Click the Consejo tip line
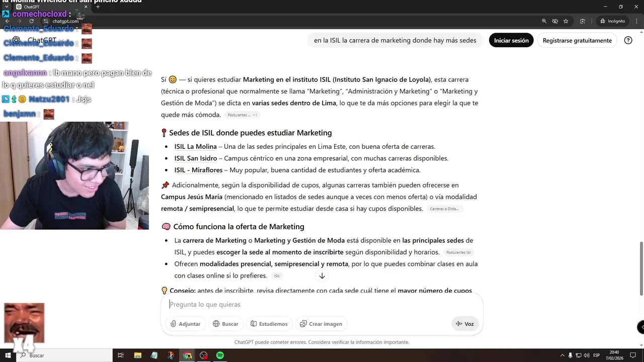 [x=316, y=291]
